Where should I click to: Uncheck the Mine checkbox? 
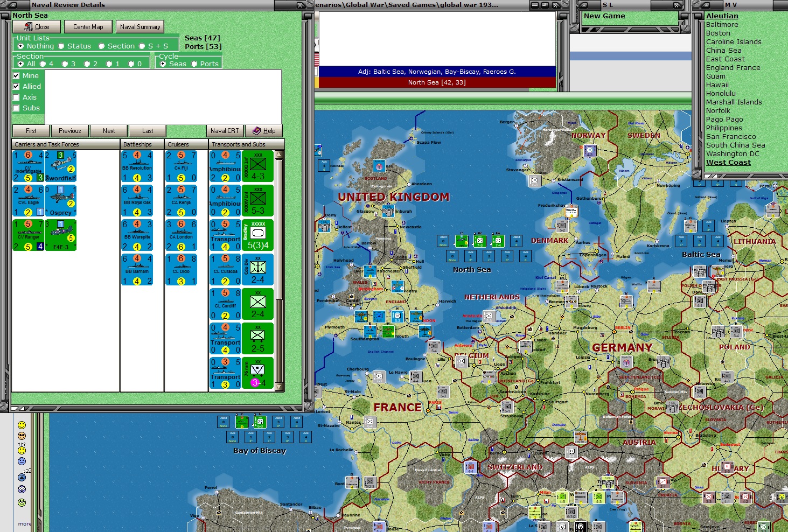click(x=16, y=76)
